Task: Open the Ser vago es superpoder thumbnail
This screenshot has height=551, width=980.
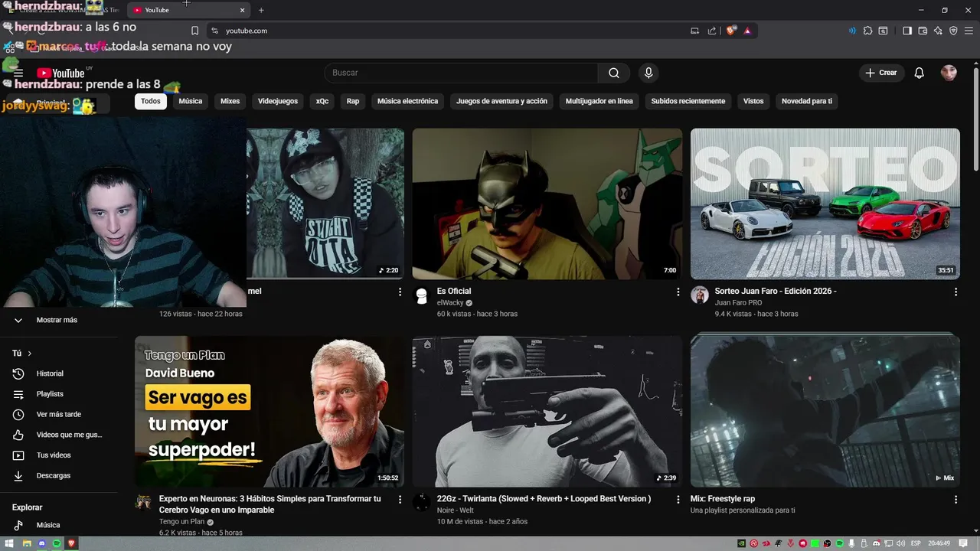Action: coord(269,411)
